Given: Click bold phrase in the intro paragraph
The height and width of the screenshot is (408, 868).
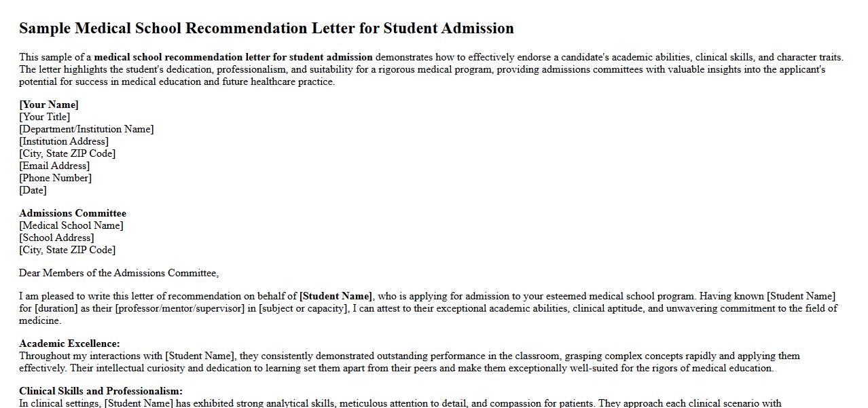Looking at the screenshot, I should click(233, 57).
